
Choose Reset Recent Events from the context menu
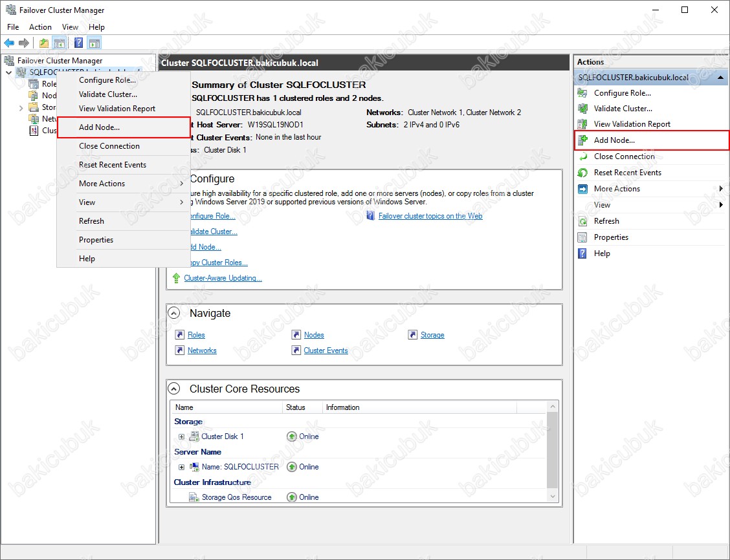coord(124,165)
